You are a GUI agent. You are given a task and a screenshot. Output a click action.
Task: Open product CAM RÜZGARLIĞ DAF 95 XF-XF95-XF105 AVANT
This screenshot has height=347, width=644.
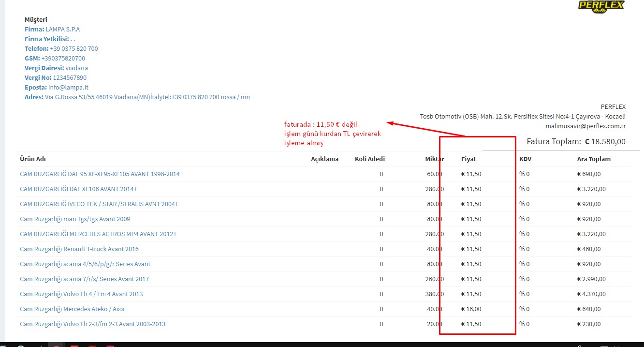(100, 174)
